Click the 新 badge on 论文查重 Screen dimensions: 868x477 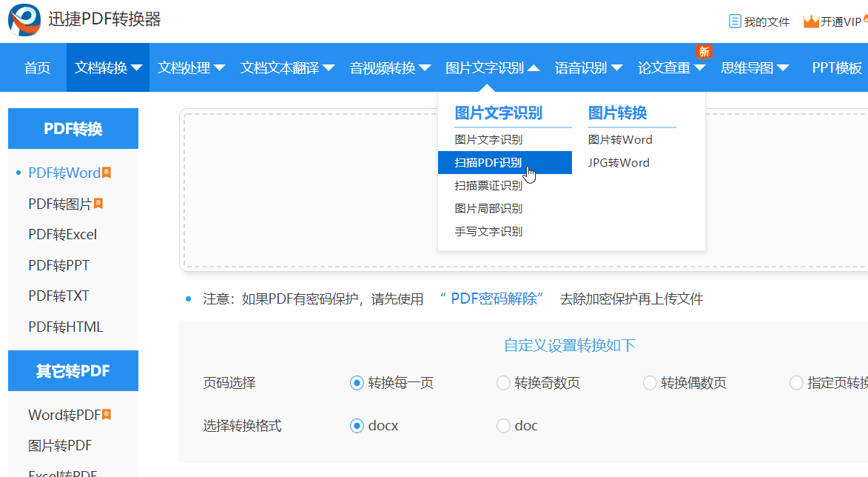pyautogui.click(x=704, y=52)
